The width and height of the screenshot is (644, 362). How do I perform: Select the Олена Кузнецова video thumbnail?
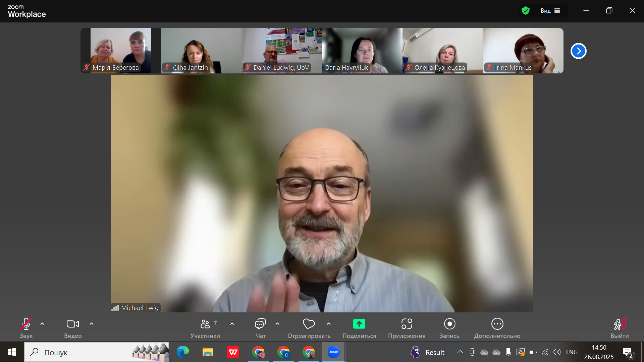[443, 51]
